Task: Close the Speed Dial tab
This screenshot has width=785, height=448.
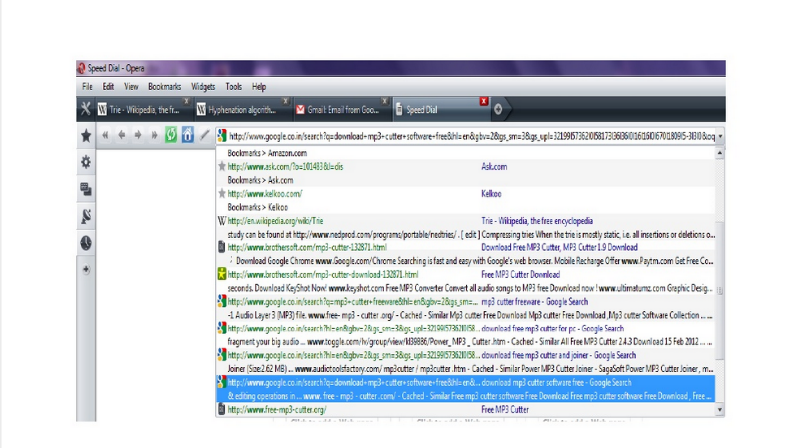Action: pyautogui.click(x=484, y=101)
